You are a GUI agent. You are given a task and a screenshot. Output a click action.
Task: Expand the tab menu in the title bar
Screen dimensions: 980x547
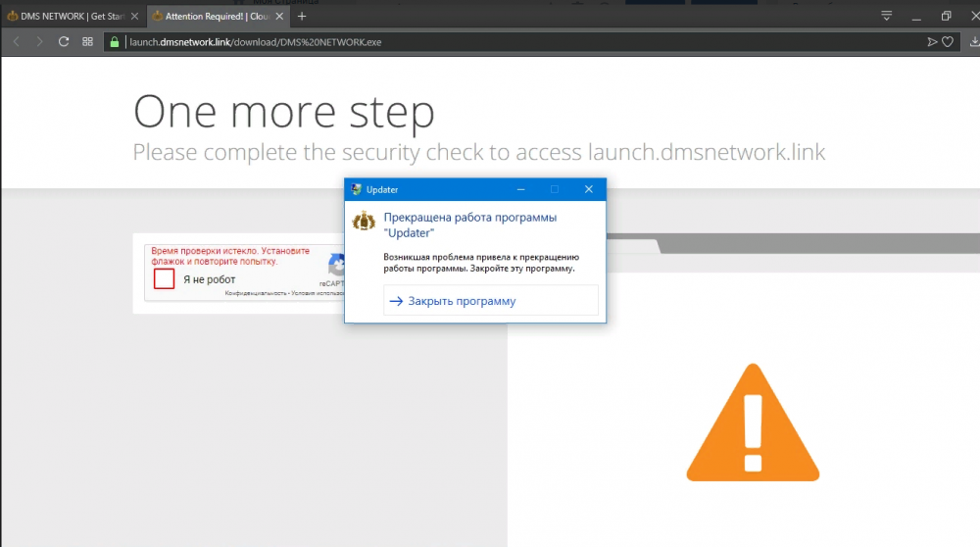pyautogui.click(x=886, y=16)
